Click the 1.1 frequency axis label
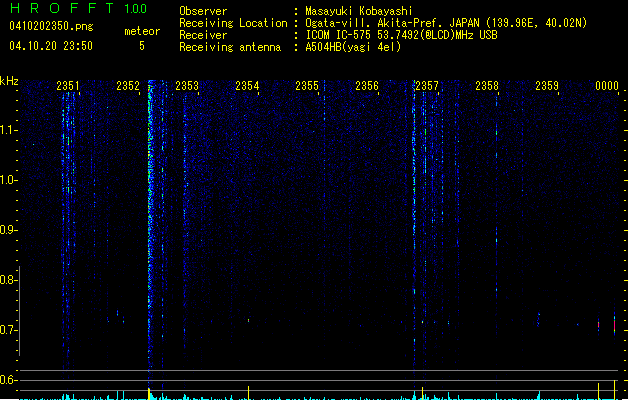Image resolution: width=629 pixels, height=400 pixels. (x=8, y=130)
